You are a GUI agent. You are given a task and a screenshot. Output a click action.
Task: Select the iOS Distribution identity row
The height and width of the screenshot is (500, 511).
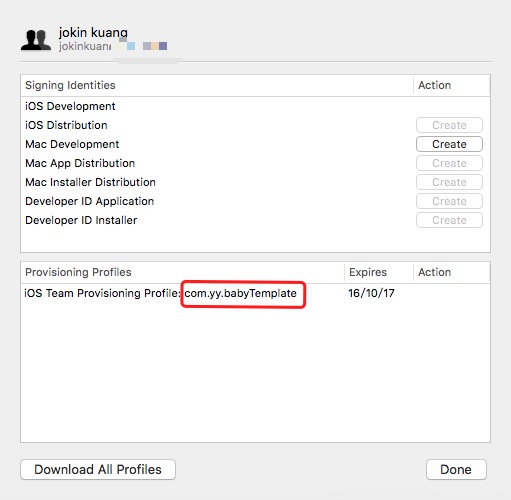point(255,125)
